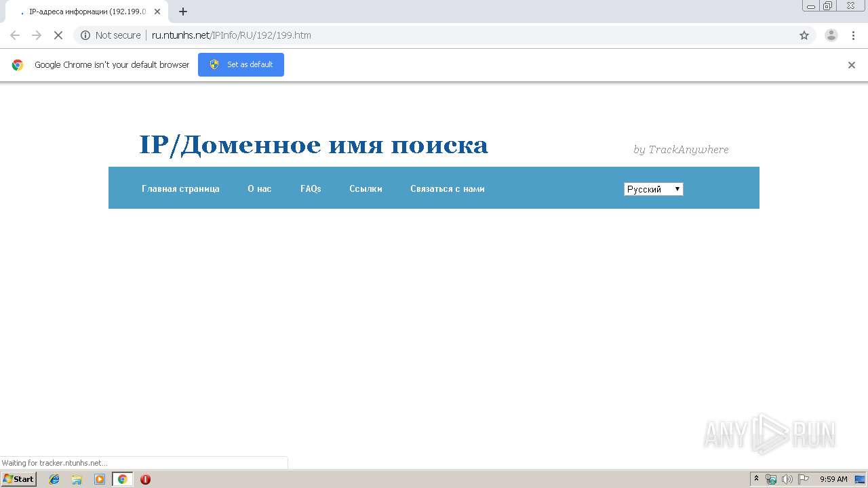This screenshot has width=868, height=488.
Task: Open red antivirus taskbar icon
Action: [x=145, y=479]
